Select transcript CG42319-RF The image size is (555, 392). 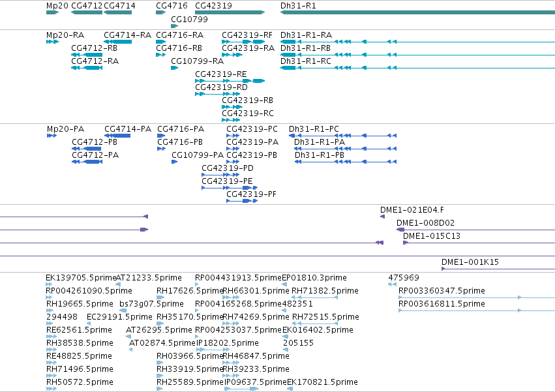point(247,35)
